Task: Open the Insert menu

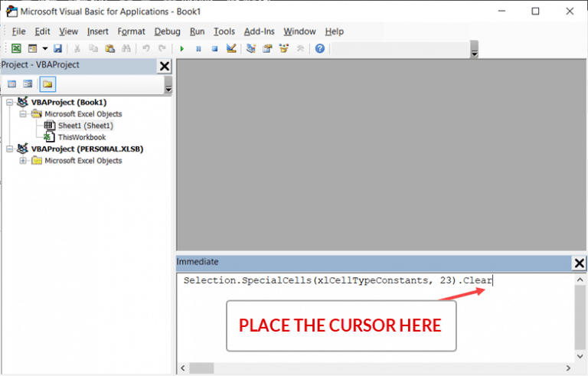Action: [x=97, y=31]
